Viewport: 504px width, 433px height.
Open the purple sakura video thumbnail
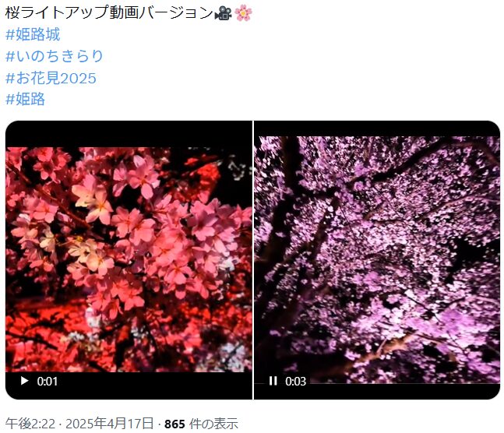tap(377, 260)
